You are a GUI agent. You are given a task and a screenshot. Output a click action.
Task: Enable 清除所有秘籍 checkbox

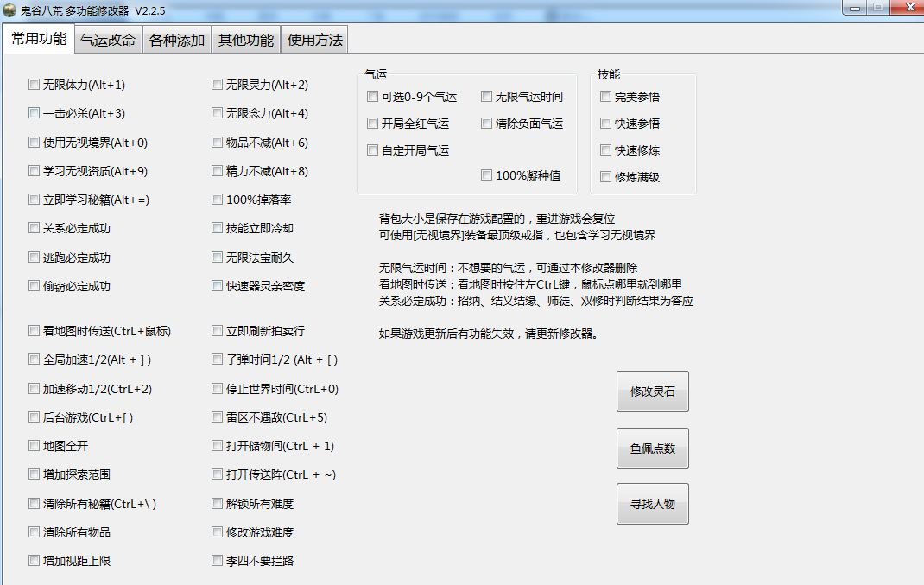tap(35, 504)
